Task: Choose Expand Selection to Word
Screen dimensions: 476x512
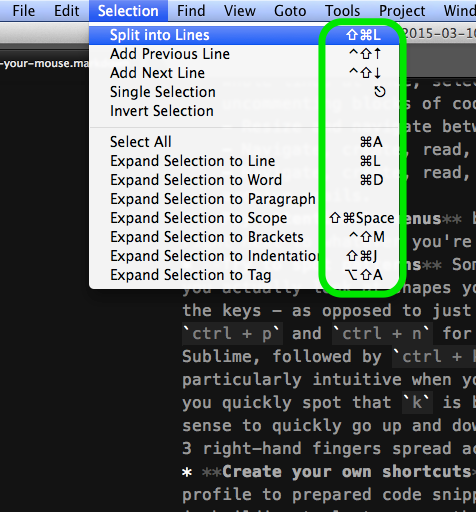Action: (244, 180)
